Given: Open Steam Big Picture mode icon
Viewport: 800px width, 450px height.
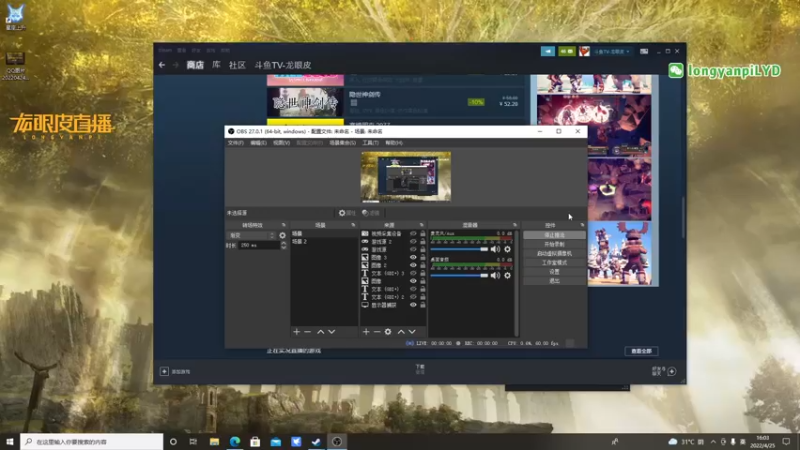Looking at the screenshot, I should click(x=644, y=52).
